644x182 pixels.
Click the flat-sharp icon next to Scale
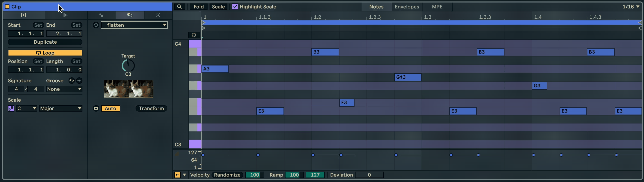point(11,108)
